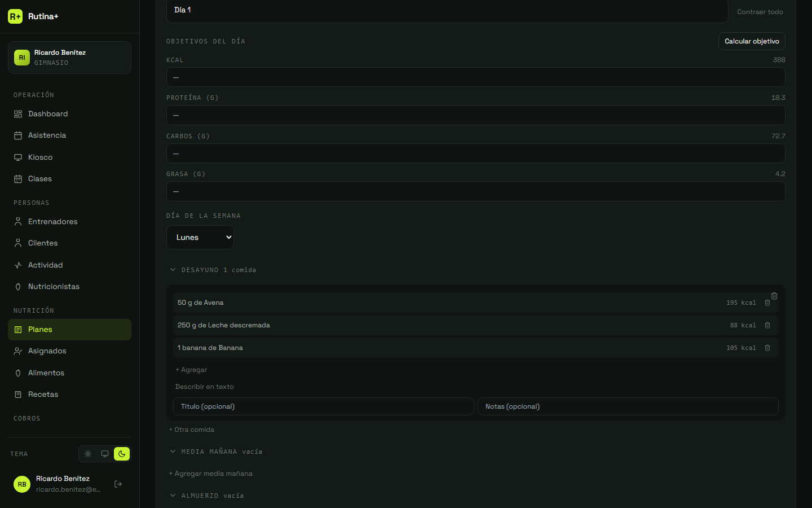
Task: Open the Lunes weekday dropdown
Action: (x=200, y=237)
